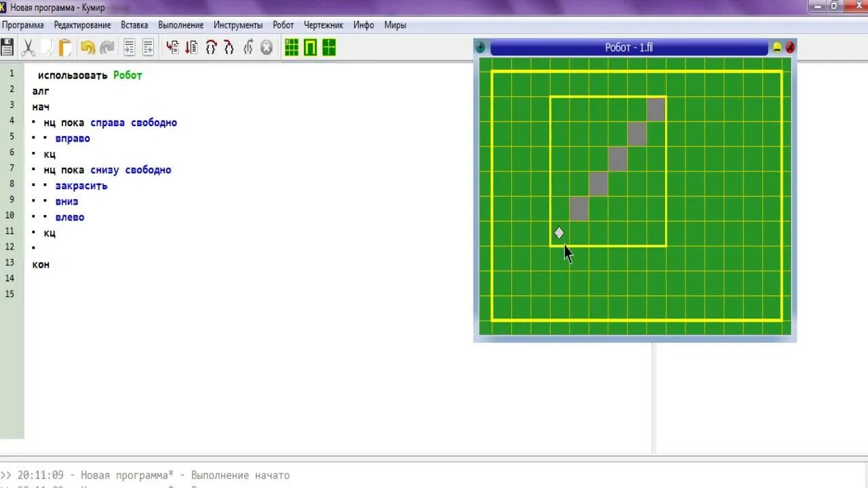Click the lowest painted gray cell
868x488 pixels.
pos(579,209)
